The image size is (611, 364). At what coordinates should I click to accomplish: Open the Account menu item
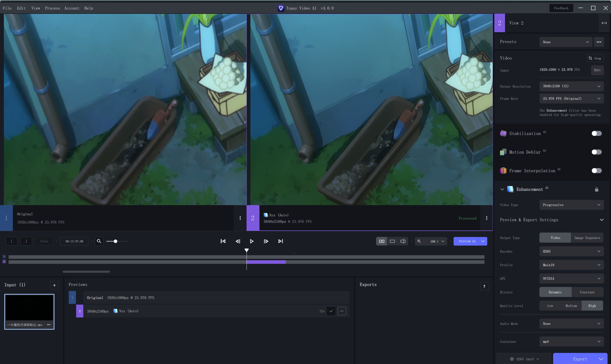[72, 8]
